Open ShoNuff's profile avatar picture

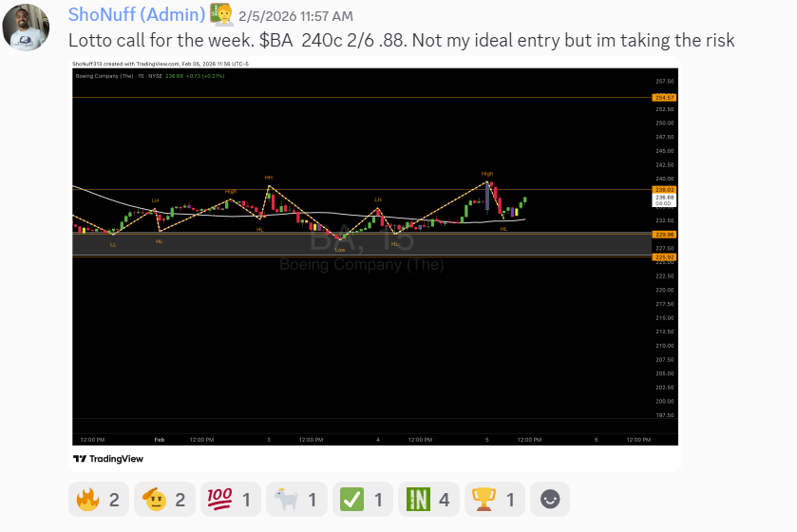tap(26, 28)
